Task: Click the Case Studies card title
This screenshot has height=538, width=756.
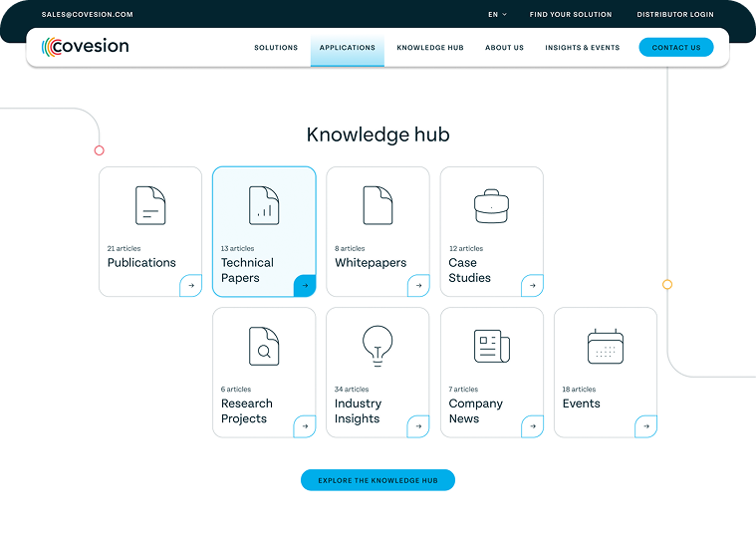Action: coord(469,270)
